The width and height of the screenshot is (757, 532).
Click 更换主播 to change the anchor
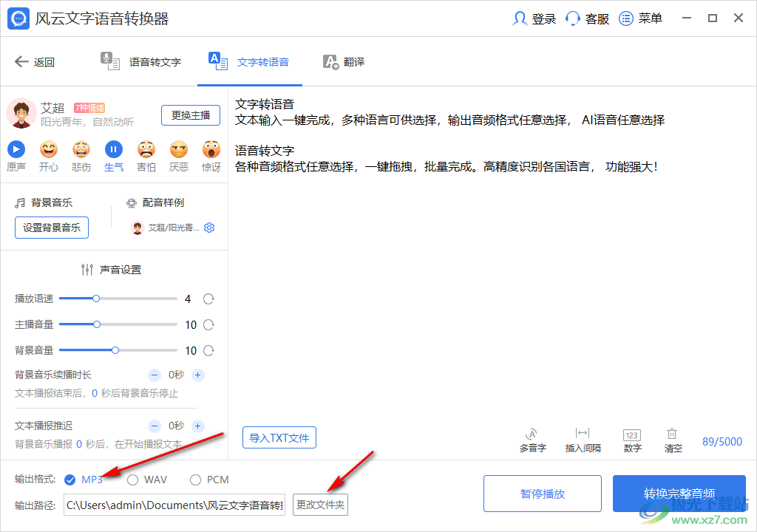(x=191, y=115)
